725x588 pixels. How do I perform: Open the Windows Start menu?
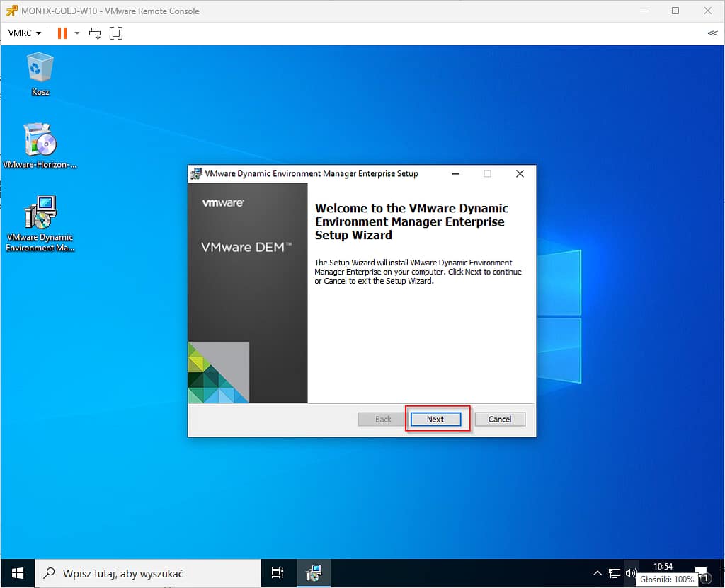pos(17,573)
